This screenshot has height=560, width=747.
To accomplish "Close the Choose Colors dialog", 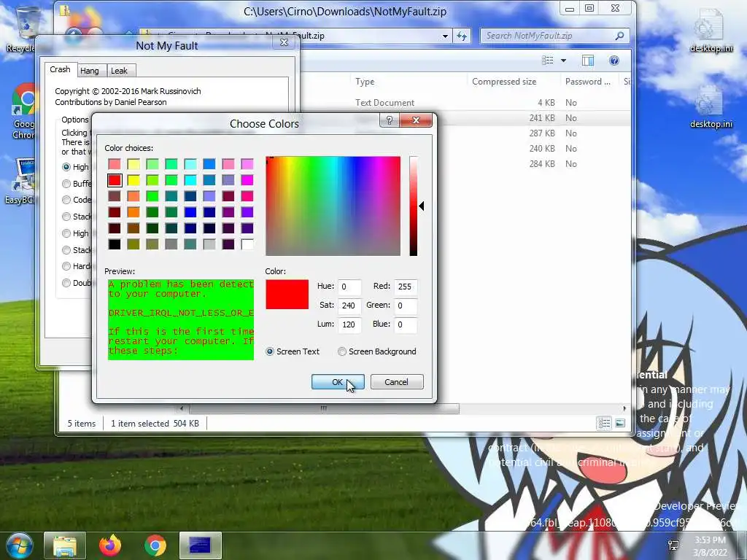I will [x=416, y=120].
